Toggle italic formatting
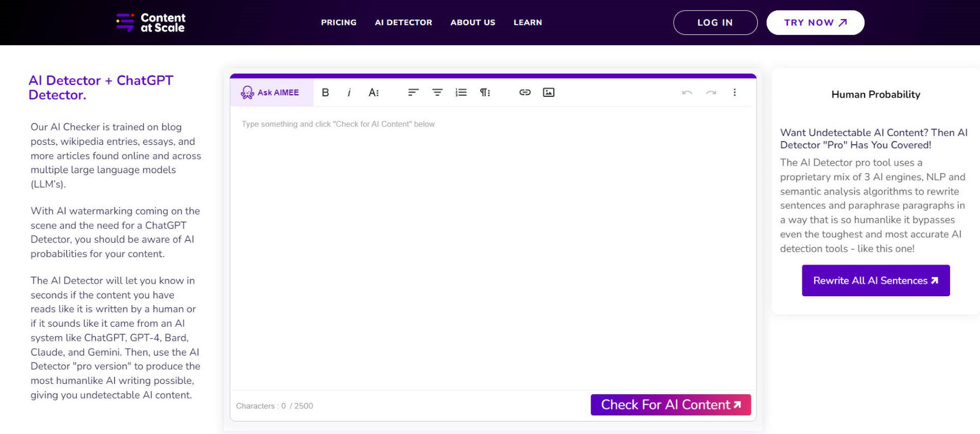980x434 pixels. click(349, 93)
